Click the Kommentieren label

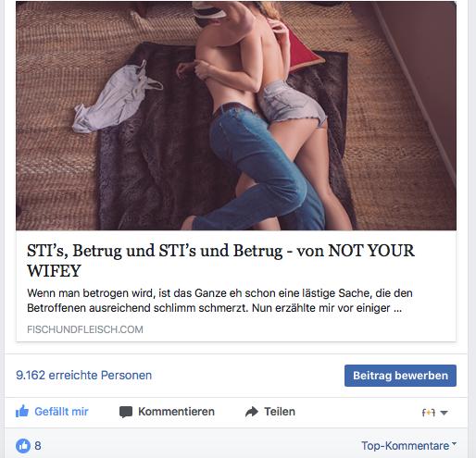pyautogui.click(x=176, y=412)
